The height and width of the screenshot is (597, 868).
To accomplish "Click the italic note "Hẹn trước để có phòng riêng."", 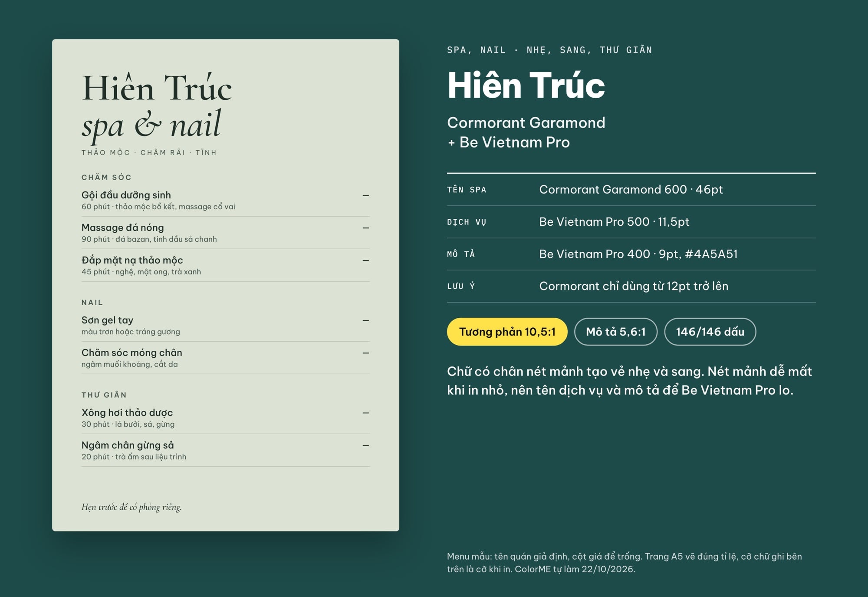I will click(132, 507).
